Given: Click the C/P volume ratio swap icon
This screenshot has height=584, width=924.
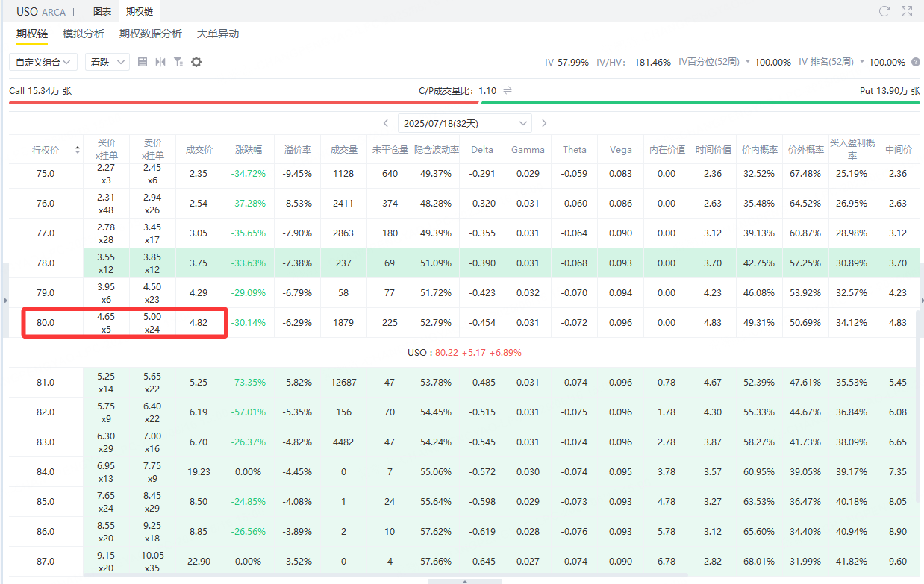Looking at the screenshot, I should [x=508, y=90].
